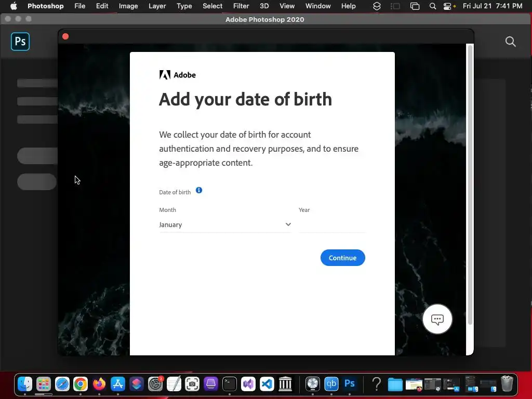This screenshot has height=399, width=532.
Task: Click the Continue button
Action: click(x=343, y=258)
